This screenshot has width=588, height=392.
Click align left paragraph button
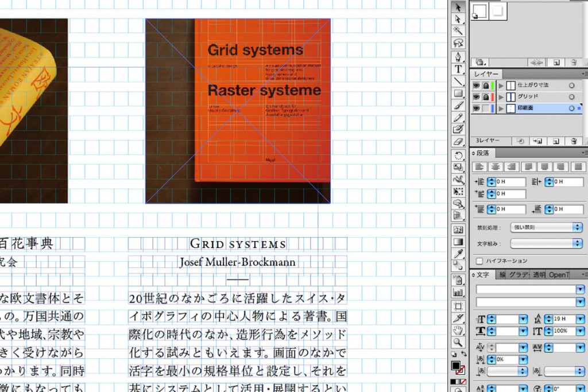[x=479, y=167]
